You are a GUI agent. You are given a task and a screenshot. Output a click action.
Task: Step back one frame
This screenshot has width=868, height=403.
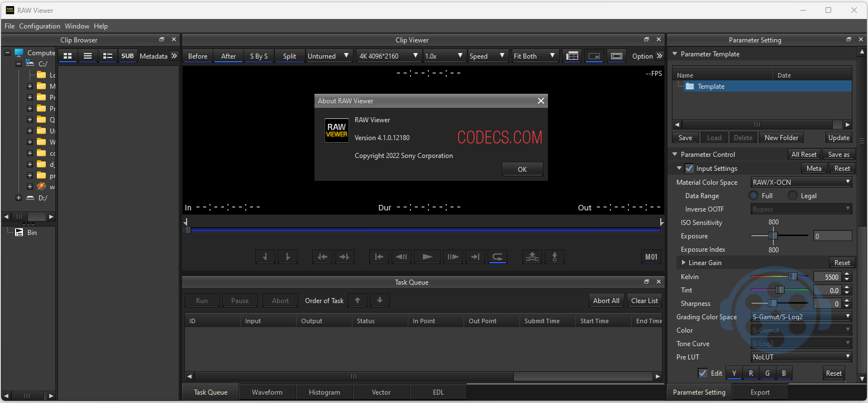coord(402,257)
